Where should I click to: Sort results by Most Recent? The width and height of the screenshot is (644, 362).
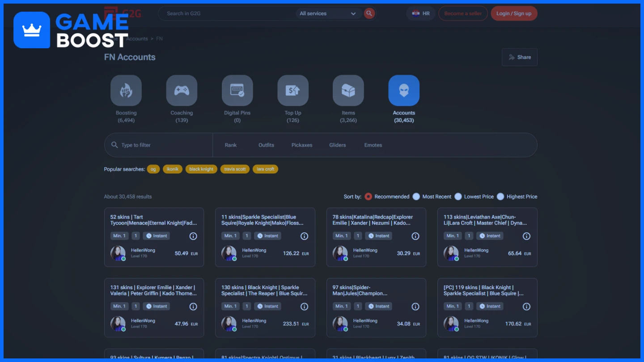pyautogui.click(x=416, y=197)
